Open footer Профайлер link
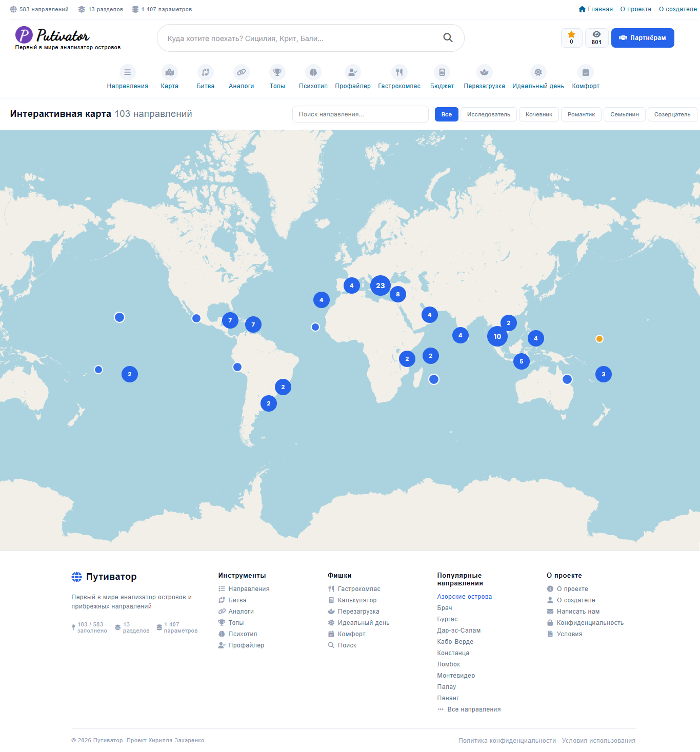This screenshot has height=752, width=700. tap(241, 645)
